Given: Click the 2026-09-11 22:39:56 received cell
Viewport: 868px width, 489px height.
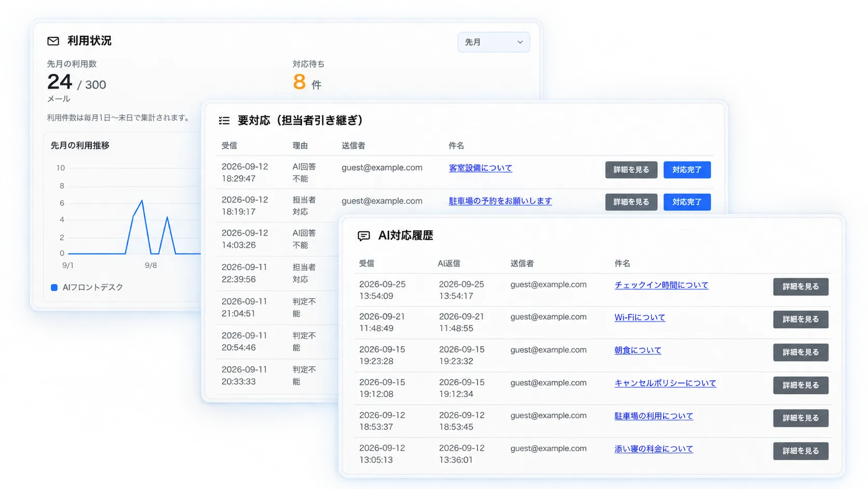Looking at the screenshot, I should click(244, 273).
